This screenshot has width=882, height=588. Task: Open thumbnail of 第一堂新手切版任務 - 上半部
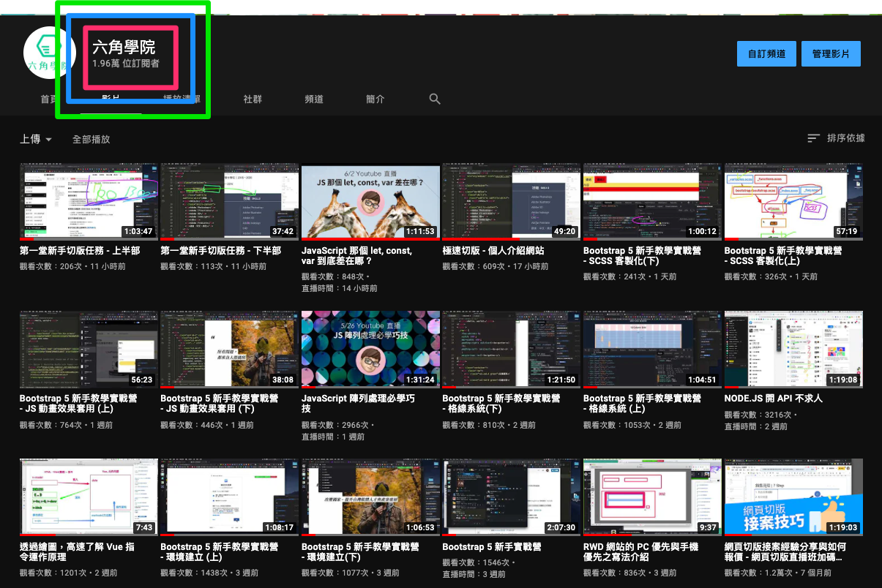click(89, 202)
